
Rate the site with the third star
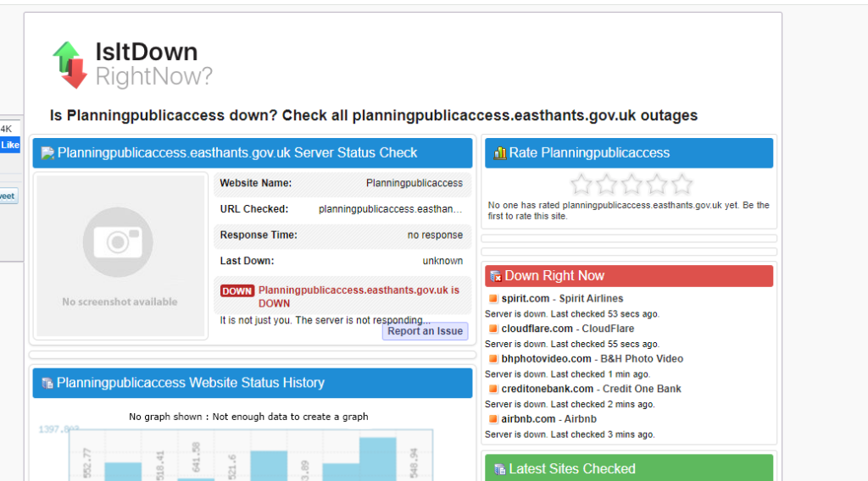pos(632,185)
